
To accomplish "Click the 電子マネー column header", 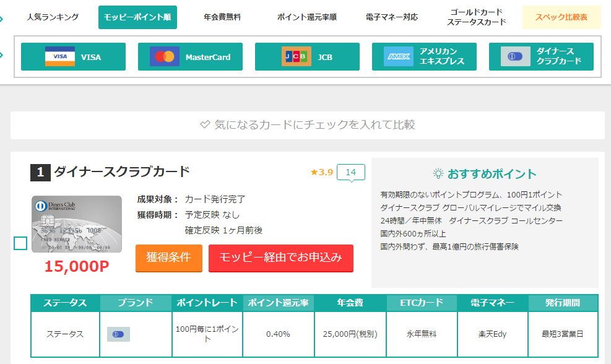I will [493, 303].
